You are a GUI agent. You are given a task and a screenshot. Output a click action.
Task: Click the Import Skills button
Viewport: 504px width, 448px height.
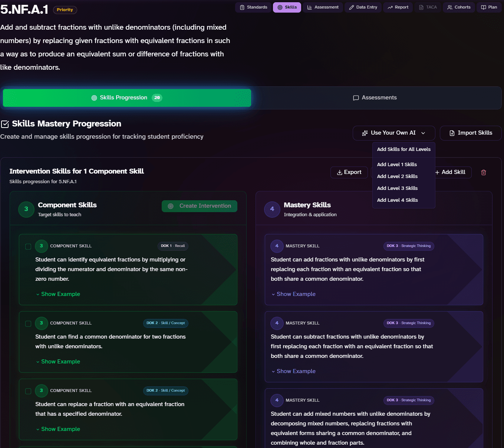click(x=471, y=133)
